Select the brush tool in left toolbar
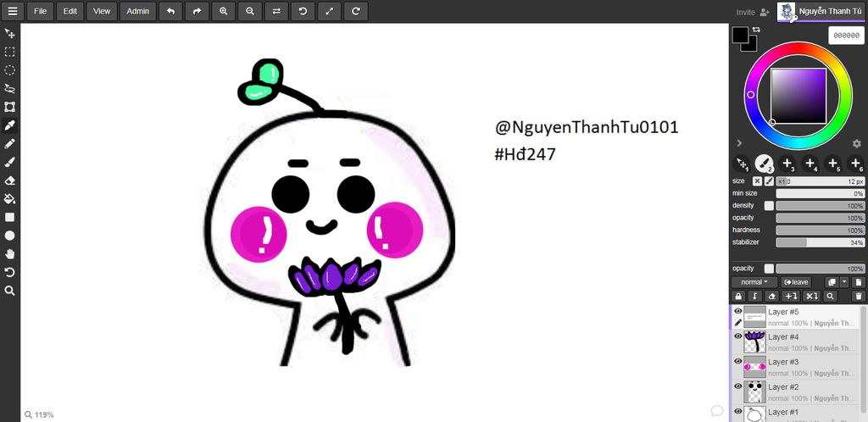868x422 pixels. pyautogui.click(x=9, y=162)
